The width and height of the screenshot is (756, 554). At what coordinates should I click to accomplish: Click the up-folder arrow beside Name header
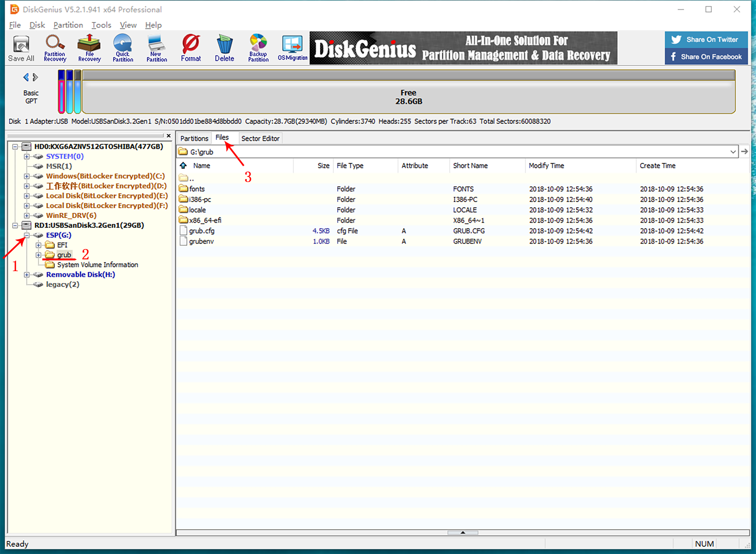coord(183,166)
